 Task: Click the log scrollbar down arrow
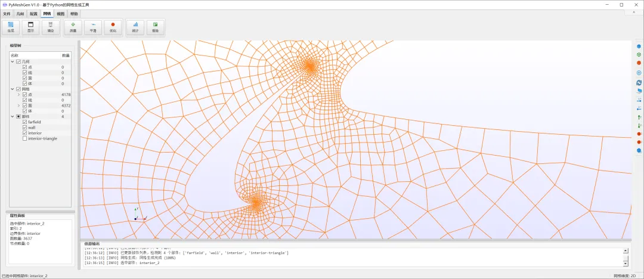(x=626, y=263)
